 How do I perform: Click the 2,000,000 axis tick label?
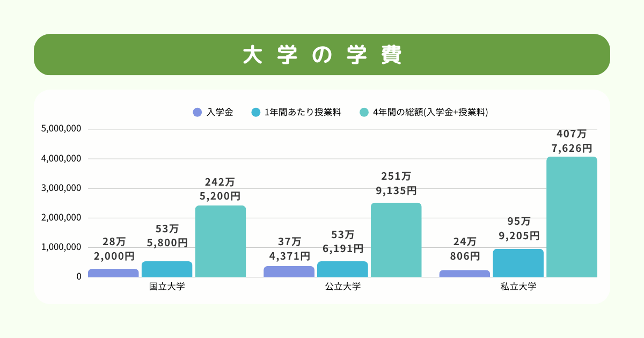pyautogui.click(x=61, y=218)
